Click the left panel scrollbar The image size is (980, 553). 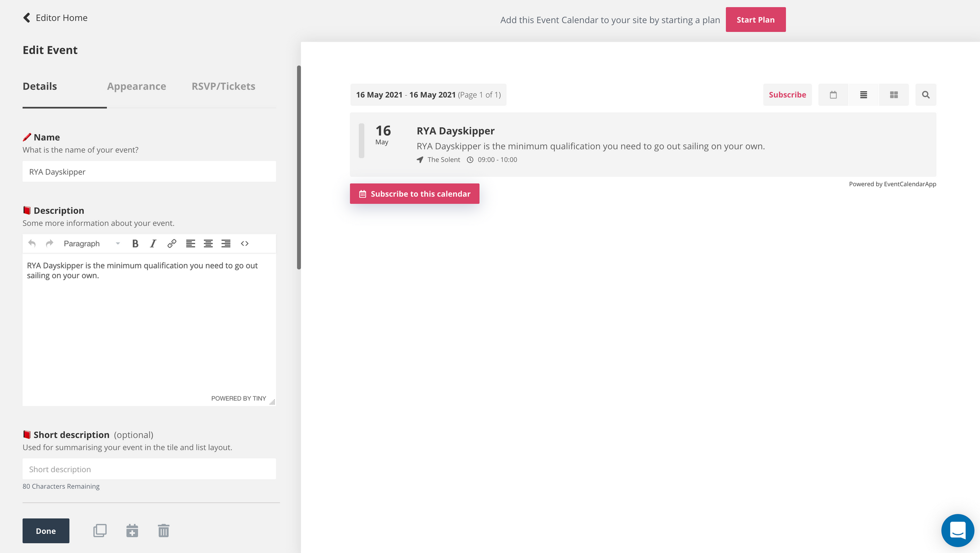299,168
